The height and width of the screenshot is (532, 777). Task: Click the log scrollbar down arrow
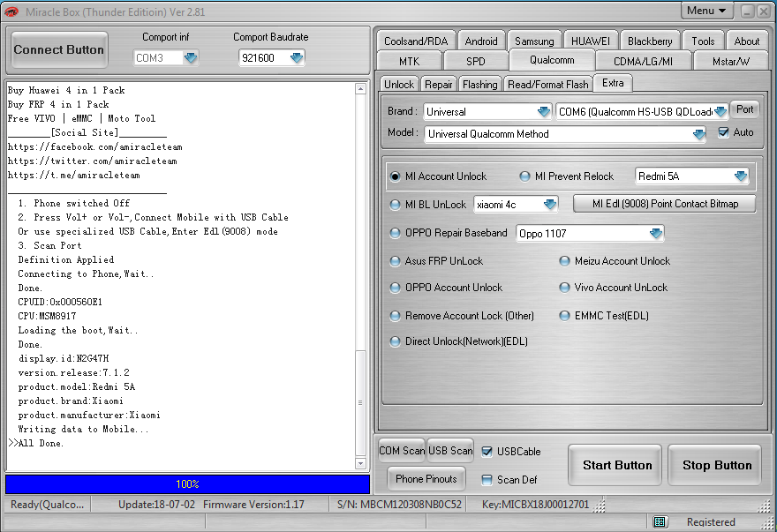360,464
